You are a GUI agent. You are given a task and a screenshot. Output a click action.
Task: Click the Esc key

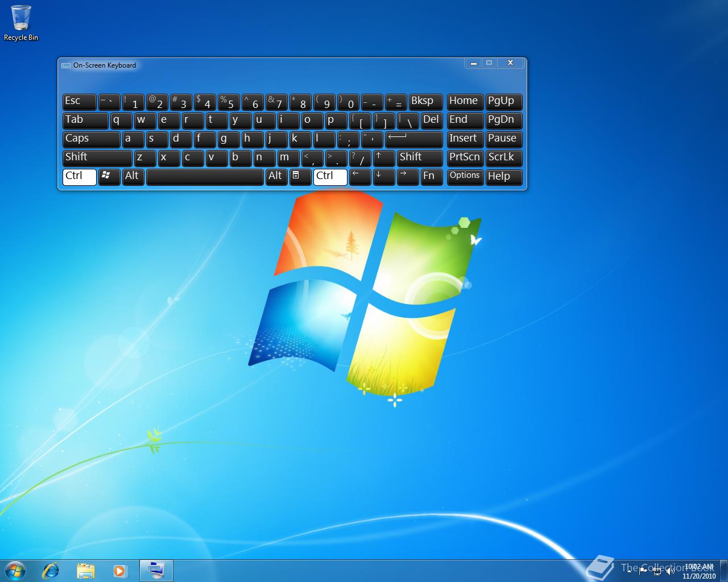click(x=79, y=102)
